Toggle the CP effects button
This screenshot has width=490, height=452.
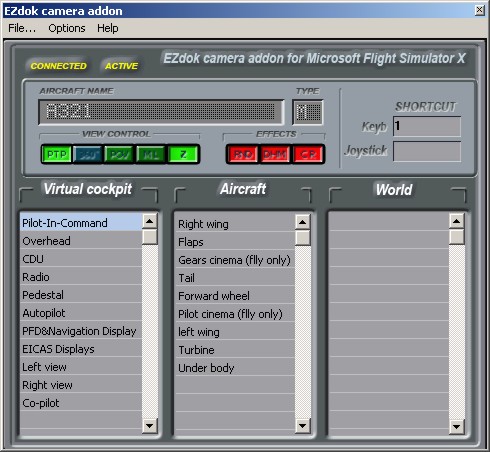(x=308, y=154)
